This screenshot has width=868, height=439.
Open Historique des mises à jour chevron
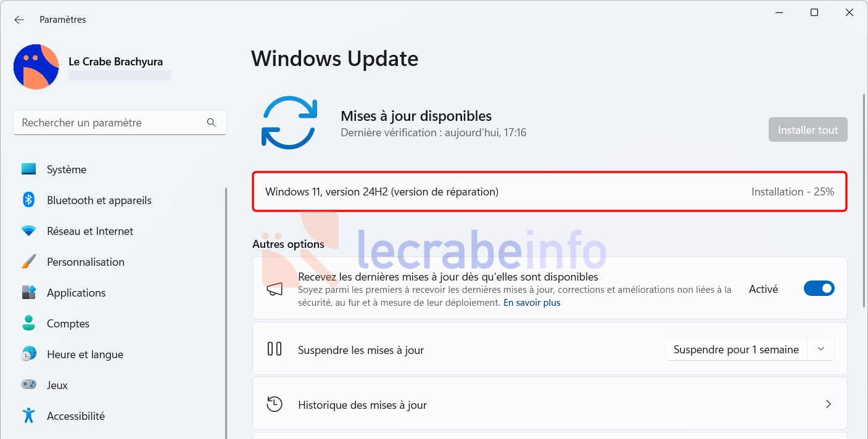click(828, 404)
